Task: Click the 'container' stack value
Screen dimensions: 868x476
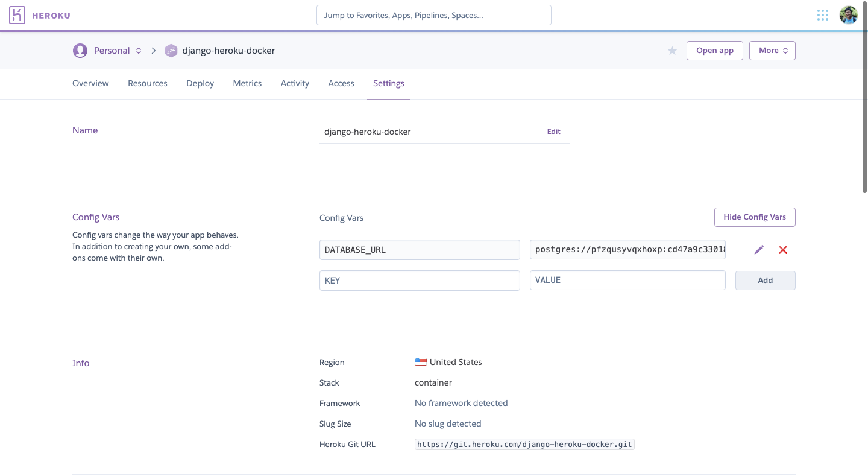Action: pos(433,383)
